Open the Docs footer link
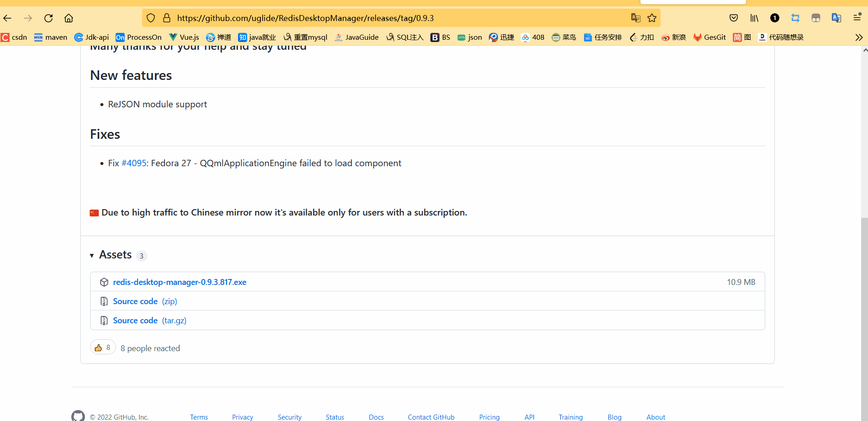868x421 pixels. pyautogui.click(x=376, y=417)
